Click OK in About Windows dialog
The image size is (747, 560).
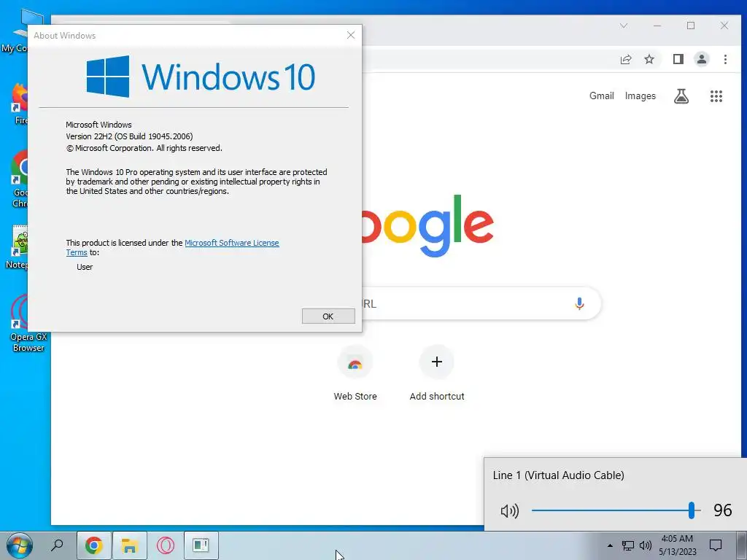click(x=328, y=316)
